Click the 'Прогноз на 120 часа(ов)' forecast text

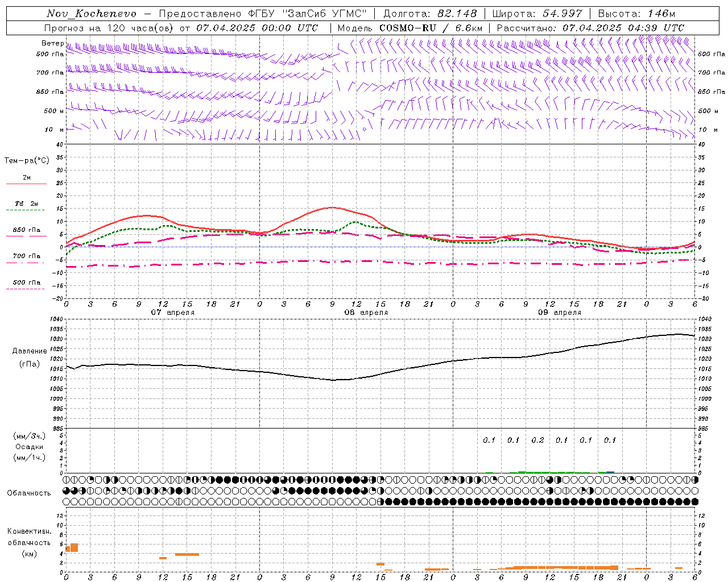click(109, 28)
